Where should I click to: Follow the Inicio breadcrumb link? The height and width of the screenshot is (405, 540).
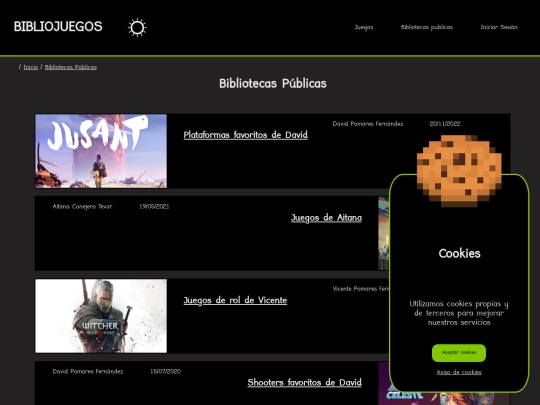tap(31, 67)
